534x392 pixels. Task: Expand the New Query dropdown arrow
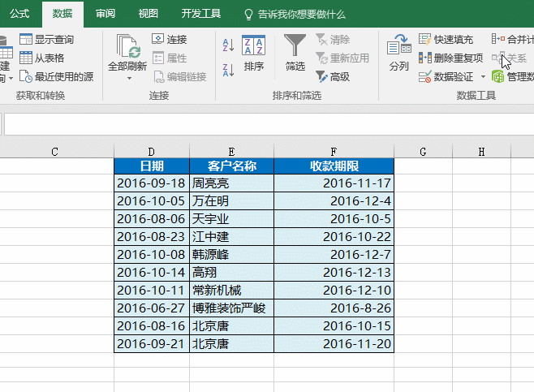[x=11, y=78]
